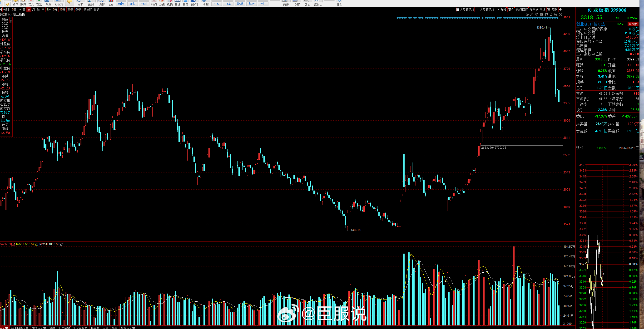Open 多窗 multi-window layout

point(297,3)
